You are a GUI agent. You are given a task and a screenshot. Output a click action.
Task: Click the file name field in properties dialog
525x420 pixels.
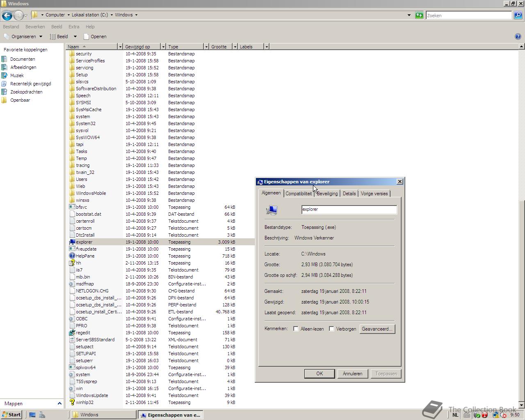[349, 210]
